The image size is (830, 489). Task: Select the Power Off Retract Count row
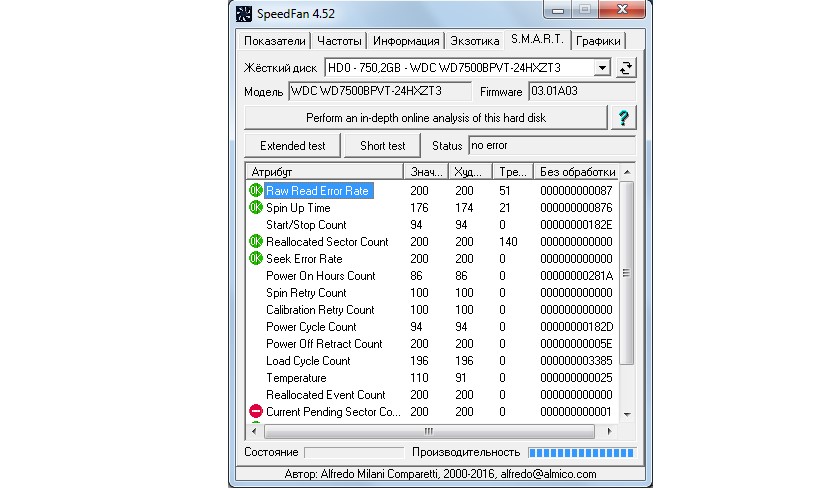[x=432, y=343]
